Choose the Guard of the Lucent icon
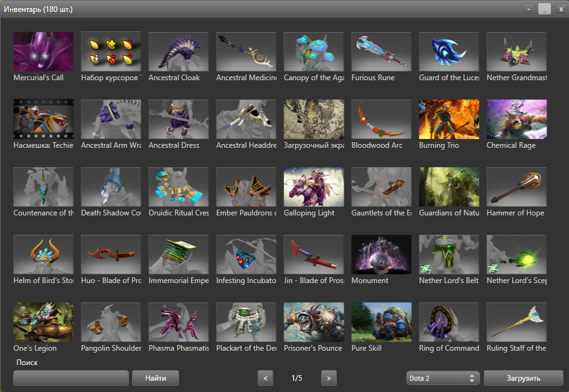The width and height of the screenshot is (569, 392). point(449,51)
